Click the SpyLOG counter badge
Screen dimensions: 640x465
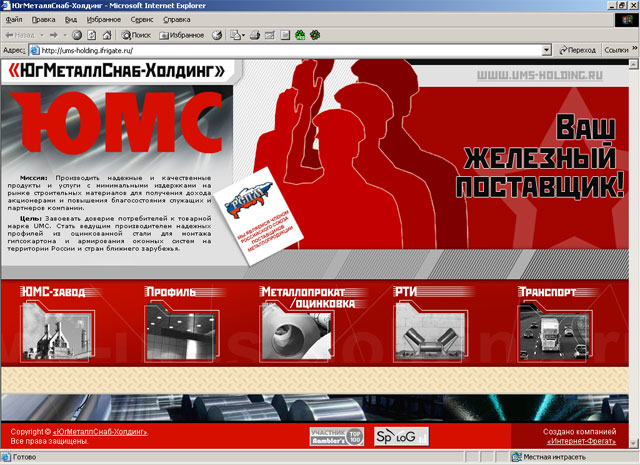(x=402, y=436)
